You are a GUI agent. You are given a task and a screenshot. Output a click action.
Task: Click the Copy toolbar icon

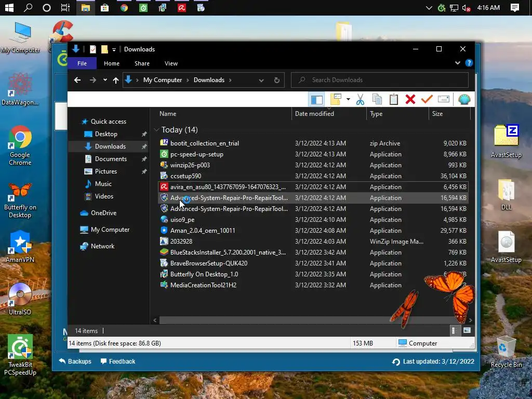click(377, 99)
